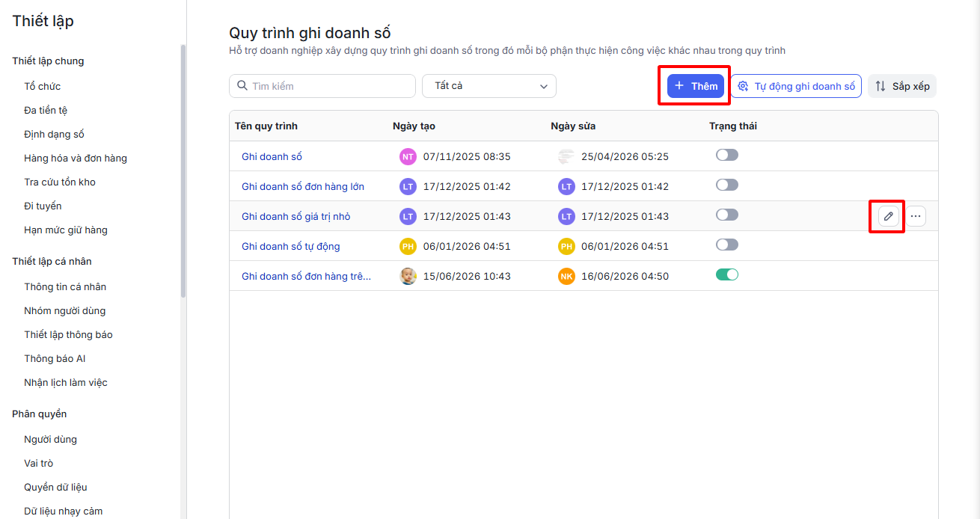Click PH creator avatar in Ghi doanh số tự động row
This screenshot has width=980, height=519.
(x=408, y=246)
